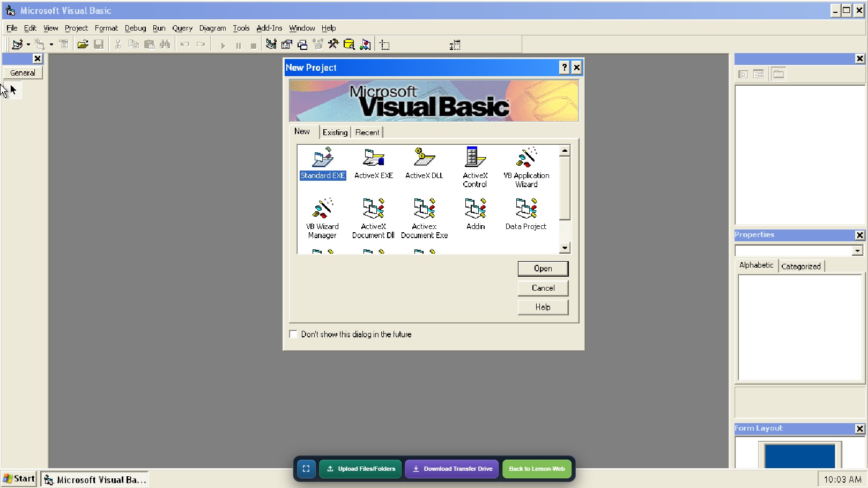
Task: Select the Standard EXE project type
Action: pos(323,164)
